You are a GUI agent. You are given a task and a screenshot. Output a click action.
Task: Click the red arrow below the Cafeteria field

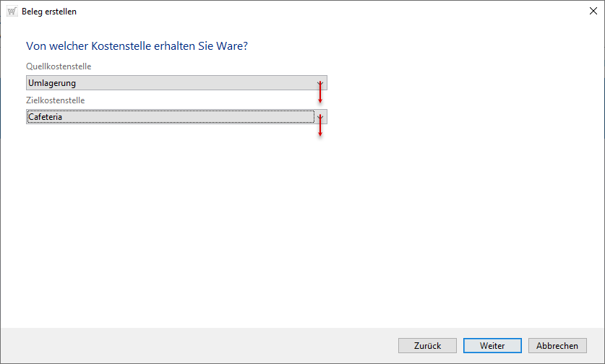(x=320, y=129)
